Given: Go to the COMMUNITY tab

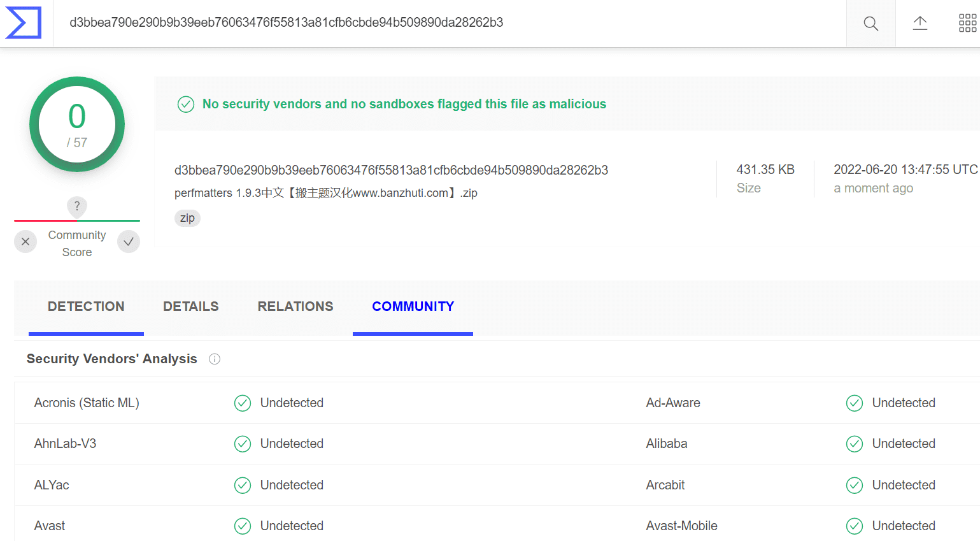Looking at the screenshot, I should click(x=413, y=307).
